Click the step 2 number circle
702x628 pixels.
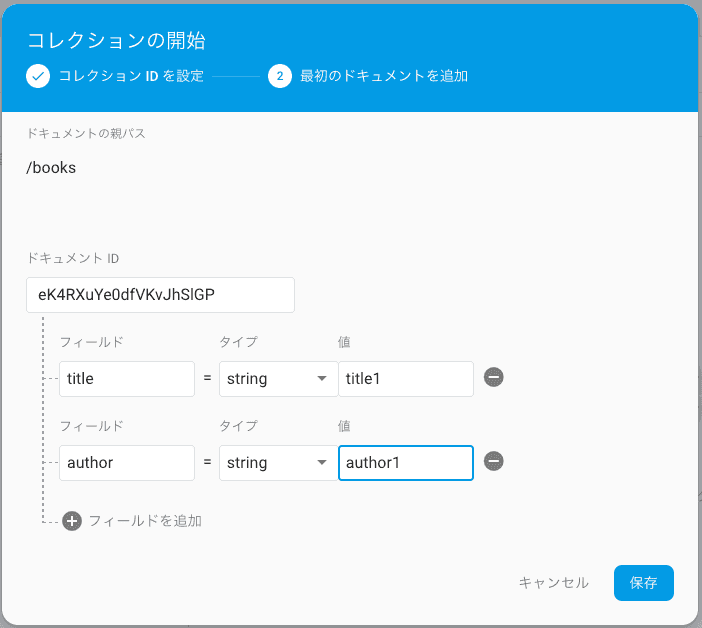pos(280,76)
